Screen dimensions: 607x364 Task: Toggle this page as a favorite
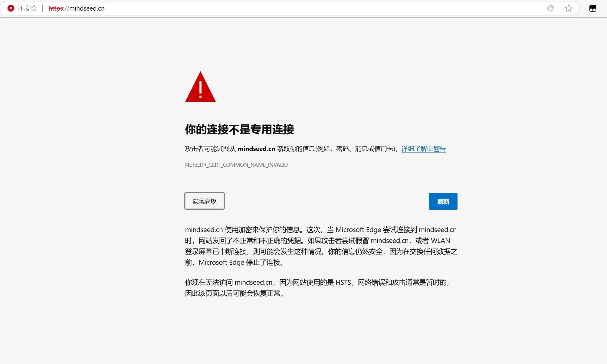(569, 8)
